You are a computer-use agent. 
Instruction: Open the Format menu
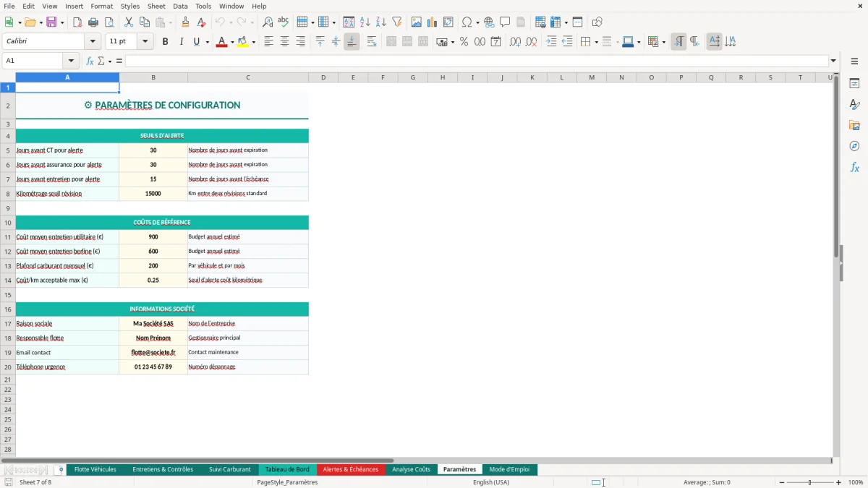click(101, 6)
